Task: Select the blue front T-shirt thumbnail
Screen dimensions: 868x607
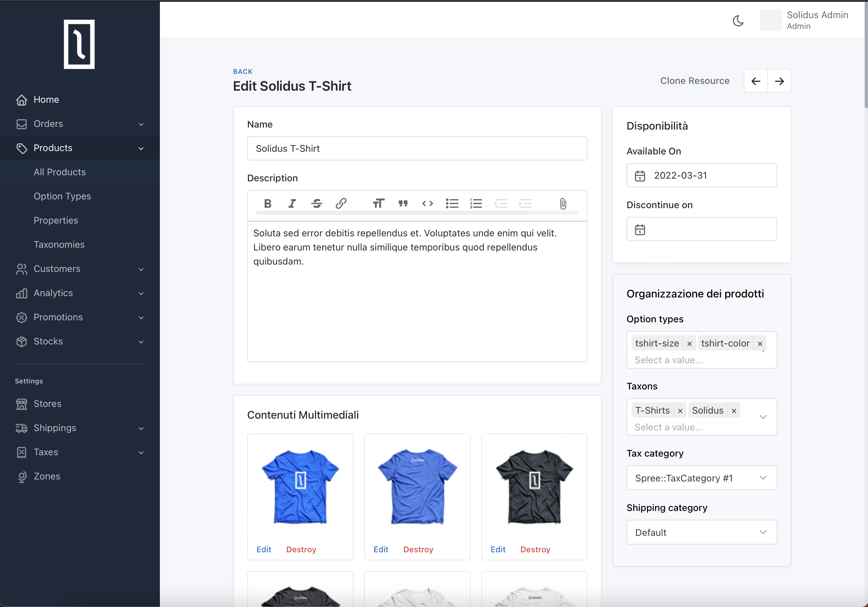Action: coord(300,486)
